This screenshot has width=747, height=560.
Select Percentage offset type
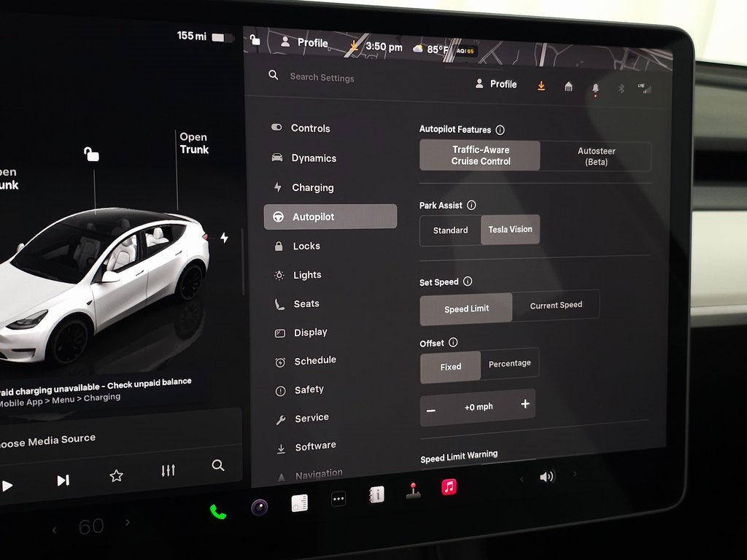click(x=510, y=363)
